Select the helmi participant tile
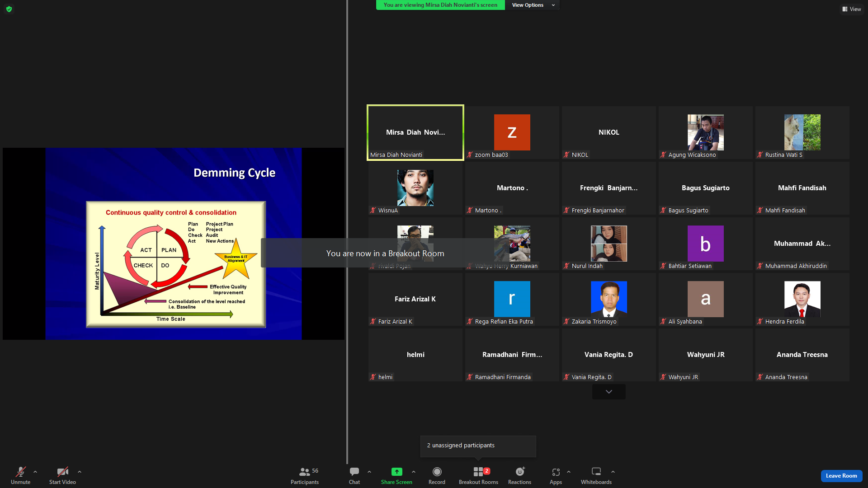 coord(415,355)
